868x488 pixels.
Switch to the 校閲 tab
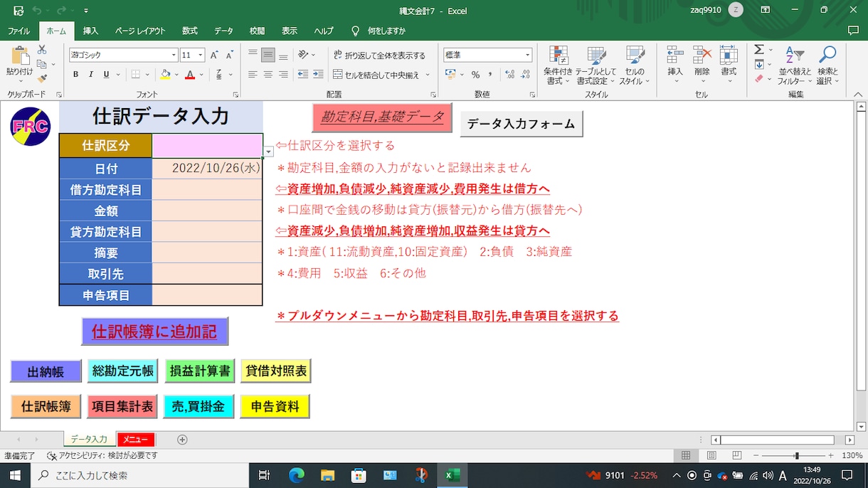coord(257,31)
